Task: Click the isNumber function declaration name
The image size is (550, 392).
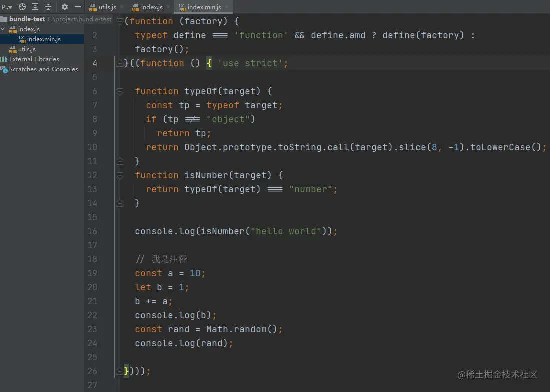Action: [x=206, y=175]
